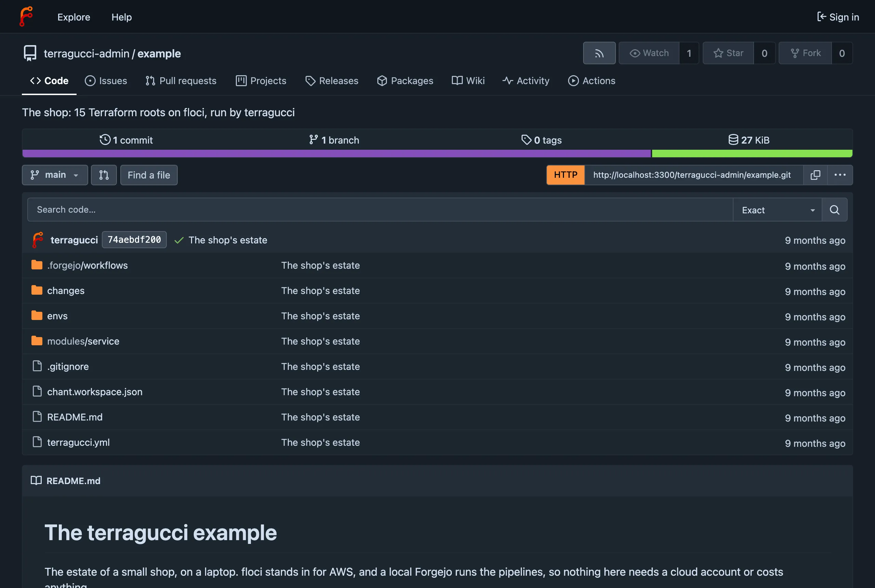The image size is (875, 588).
Task: Click the purple language bar segment
Action: point(336,153)
